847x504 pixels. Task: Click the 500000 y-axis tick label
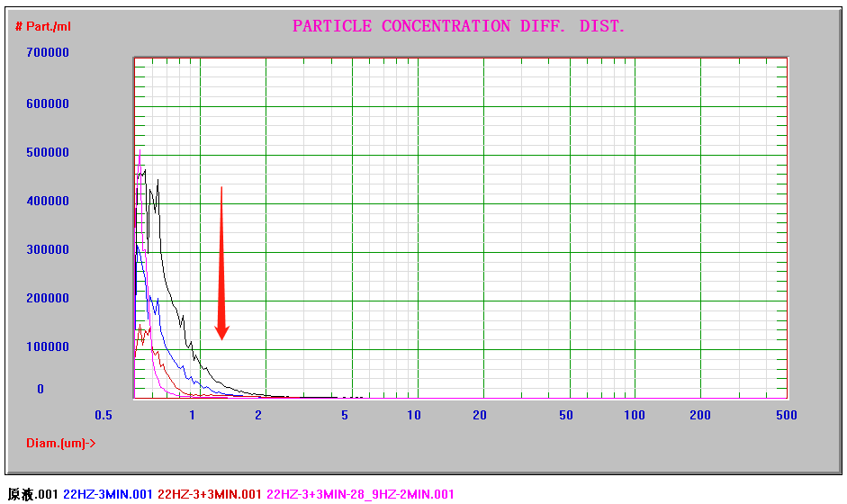[x=48, y=152]
